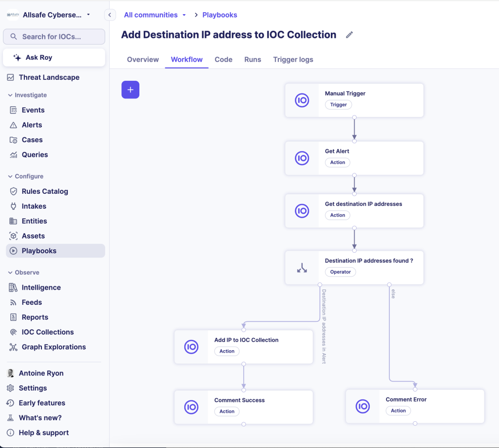Click the else branch label
Image resolution: width=499 pixels, height=448 pixels.
[393, 294]
